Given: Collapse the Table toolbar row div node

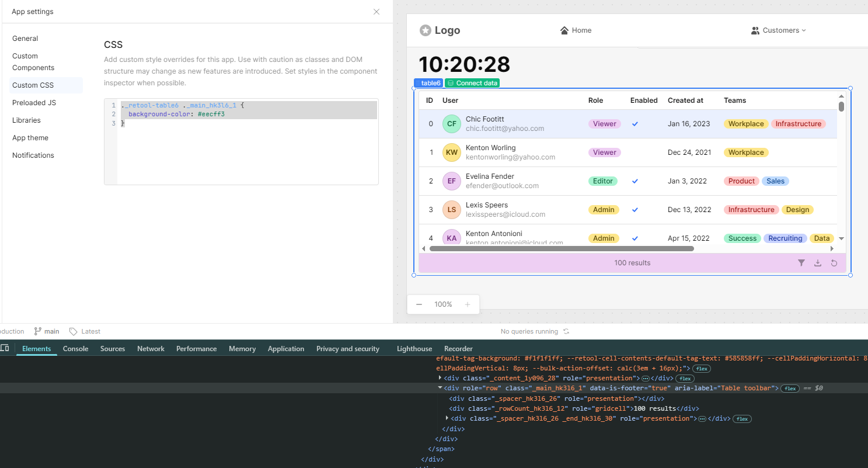Looking at the screenshot, I should [440, 388].
